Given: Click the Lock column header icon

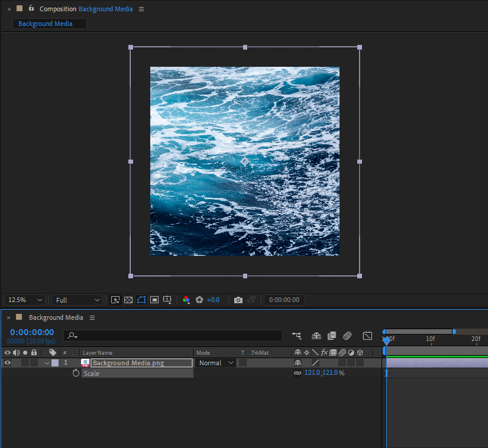Looking at the screenshot, I should (34, 352).
